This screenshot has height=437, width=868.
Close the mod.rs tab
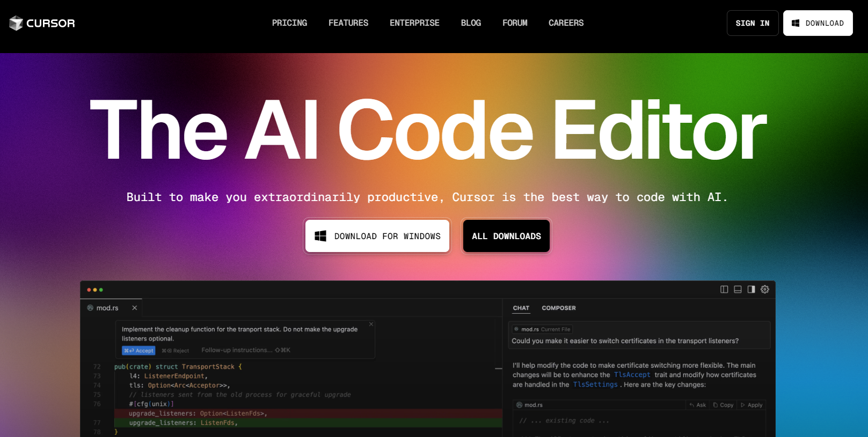(135, 308)
